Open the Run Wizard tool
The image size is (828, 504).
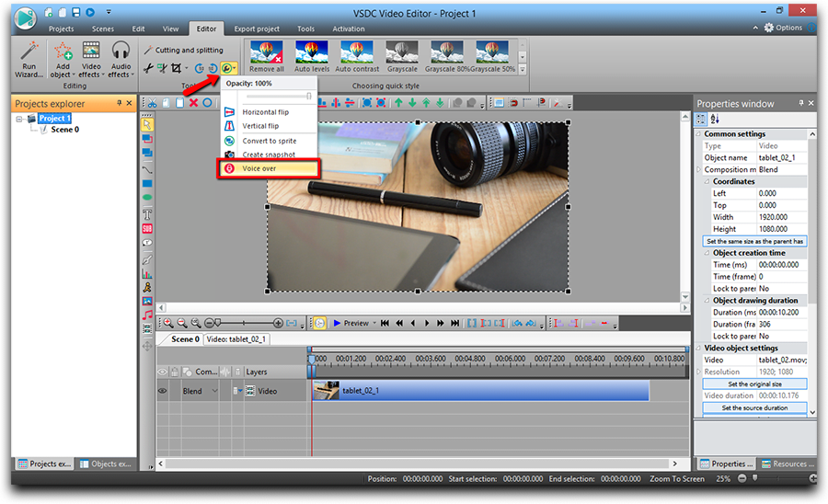point(29,60)
